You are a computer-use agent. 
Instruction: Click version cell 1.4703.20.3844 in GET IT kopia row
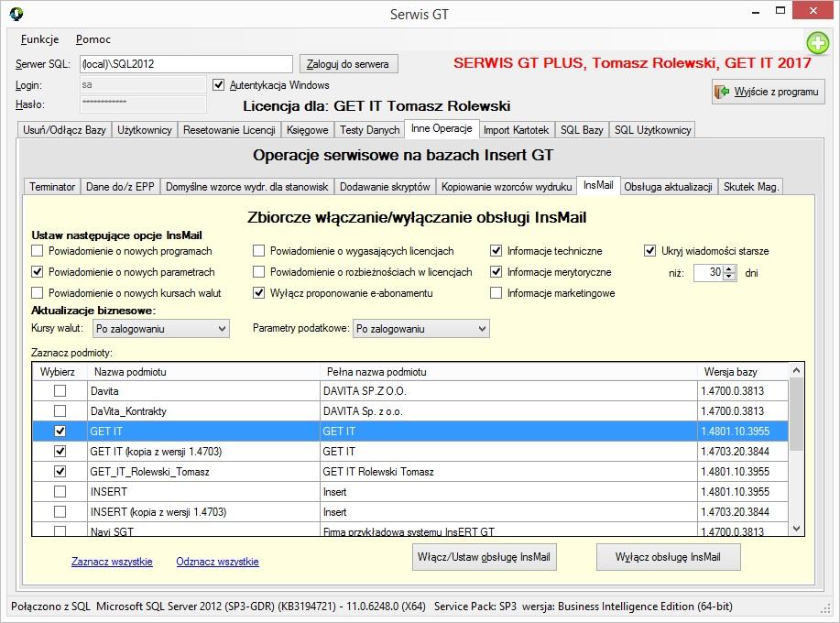(743, 452)
